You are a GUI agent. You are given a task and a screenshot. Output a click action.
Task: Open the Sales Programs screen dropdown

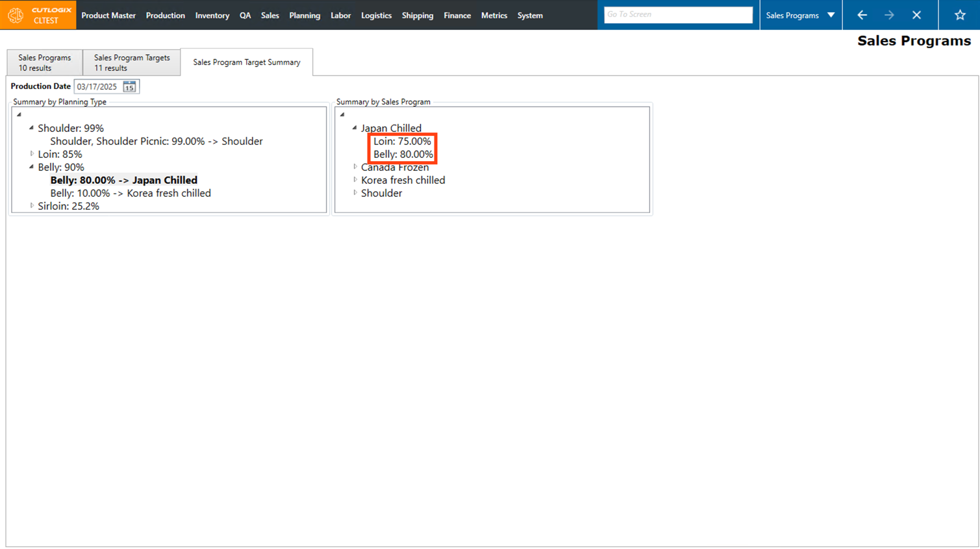click(831, 15)
